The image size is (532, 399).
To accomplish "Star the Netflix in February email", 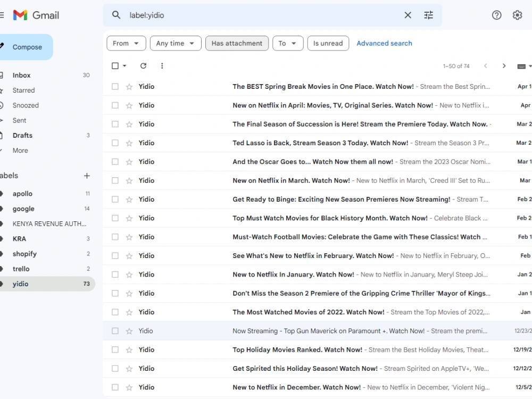I will tap(129, 256).
